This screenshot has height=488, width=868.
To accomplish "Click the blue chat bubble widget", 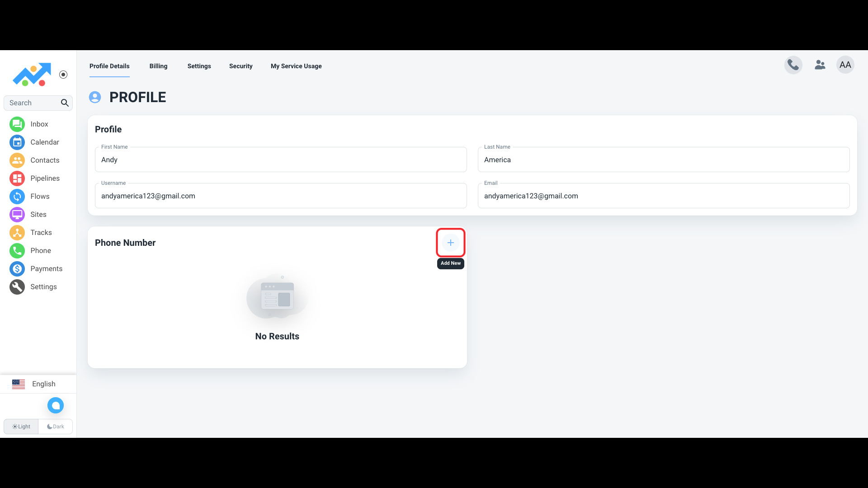I will pos(56,405).
